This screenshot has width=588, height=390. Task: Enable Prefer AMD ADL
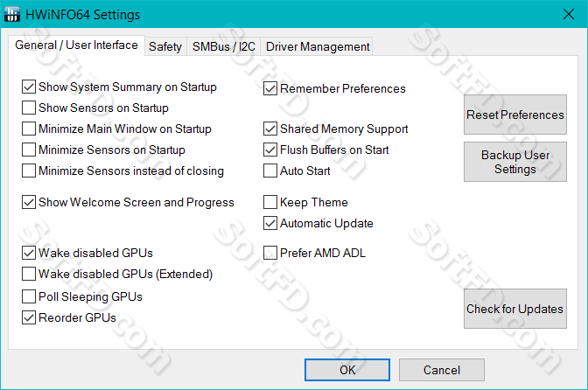coord(270,253)
